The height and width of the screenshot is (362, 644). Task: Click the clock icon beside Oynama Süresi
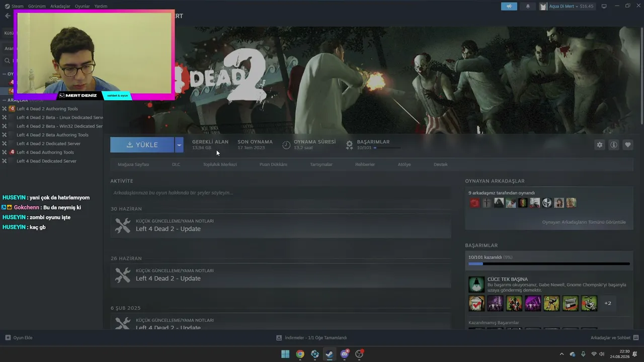pos(286,145)
